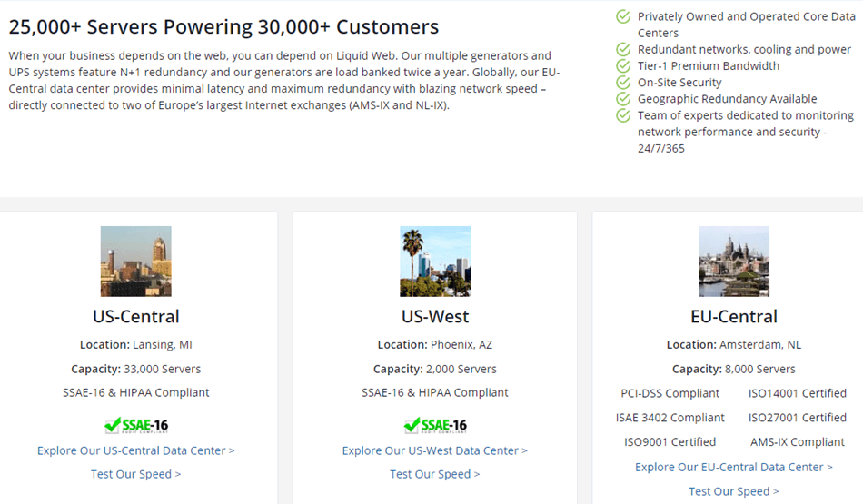Screen dimensions: 863x504
Task: Click checkmark icon beside Redundant networks
Action: pos(623,50)
